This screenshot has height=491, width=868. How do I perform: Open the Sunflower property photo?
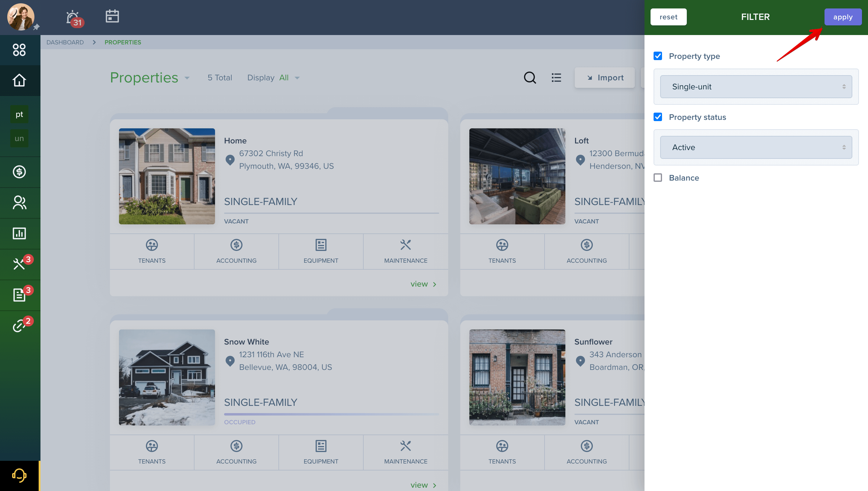coord(517,377)
